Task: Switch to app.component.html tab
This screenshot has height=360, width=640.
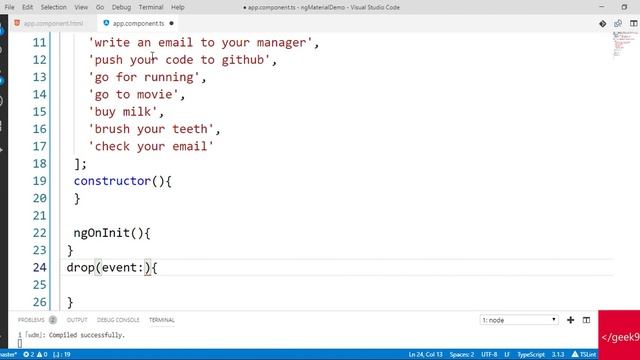Action: point(53,23)
